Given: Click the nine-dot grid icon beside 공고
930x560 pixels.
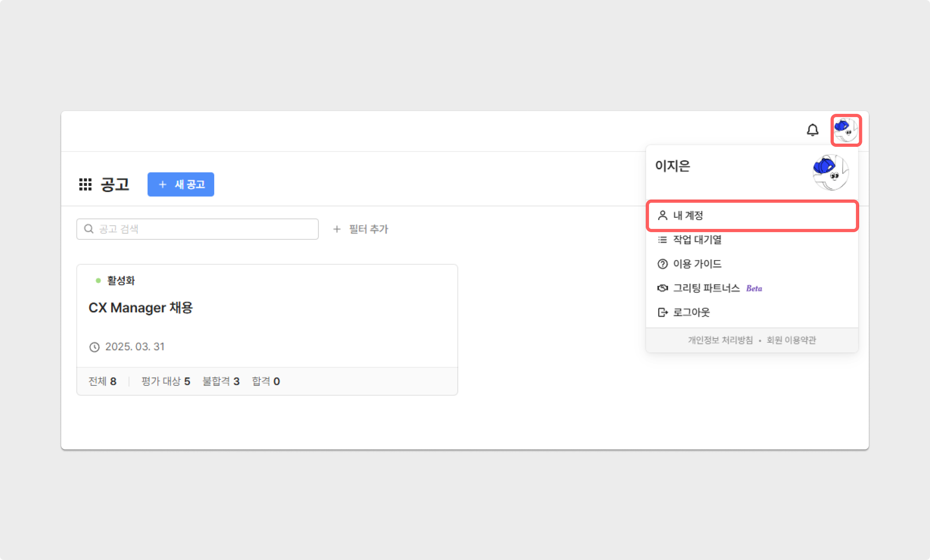Looking at the screenshot, I should (85, 185).
